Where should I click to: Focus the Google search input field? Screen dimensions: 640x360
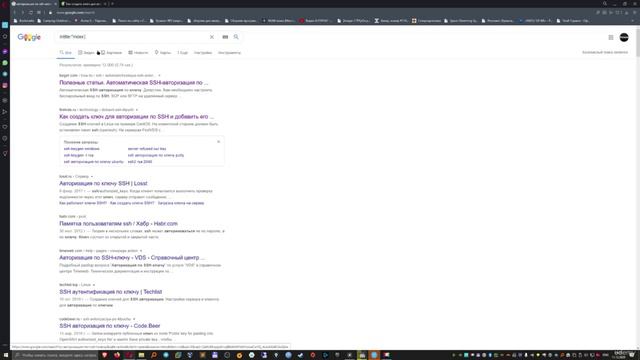click(133, 37)
